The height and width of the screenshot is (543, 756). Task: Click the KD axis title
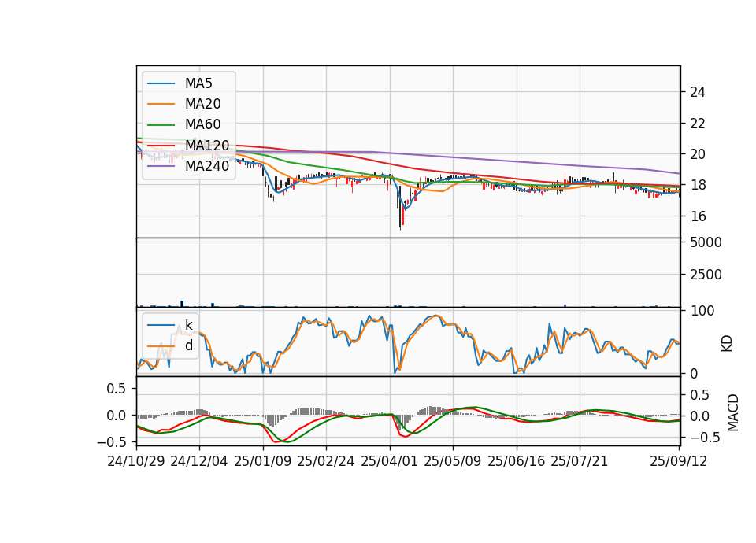click(727, 344)
